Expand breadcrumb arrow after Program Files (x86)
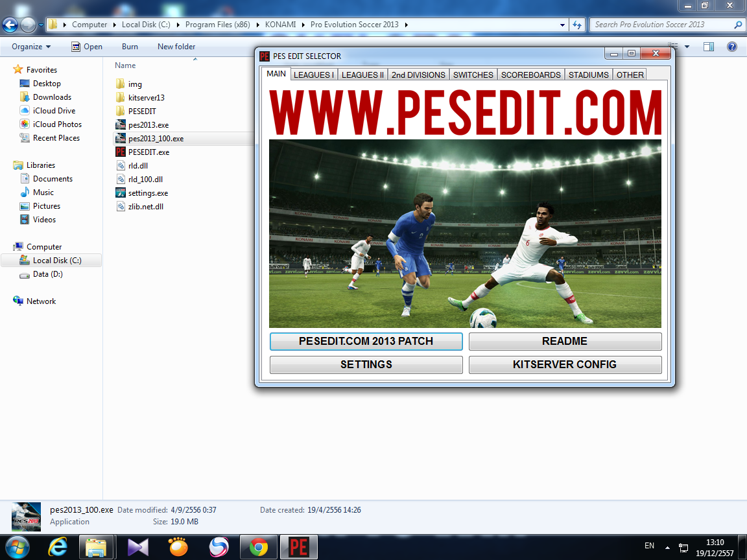This screenshot has width=747, height=560. click(x=257, y=25)
